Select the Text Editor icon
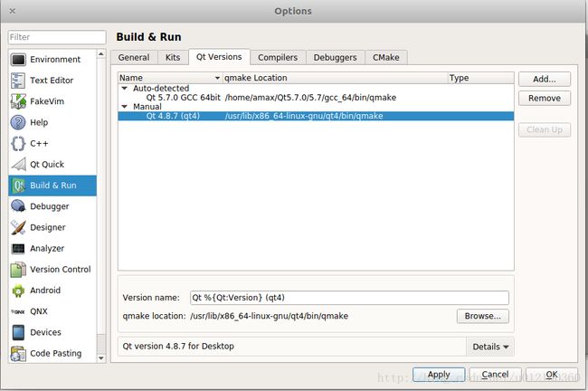 (18, 81)
